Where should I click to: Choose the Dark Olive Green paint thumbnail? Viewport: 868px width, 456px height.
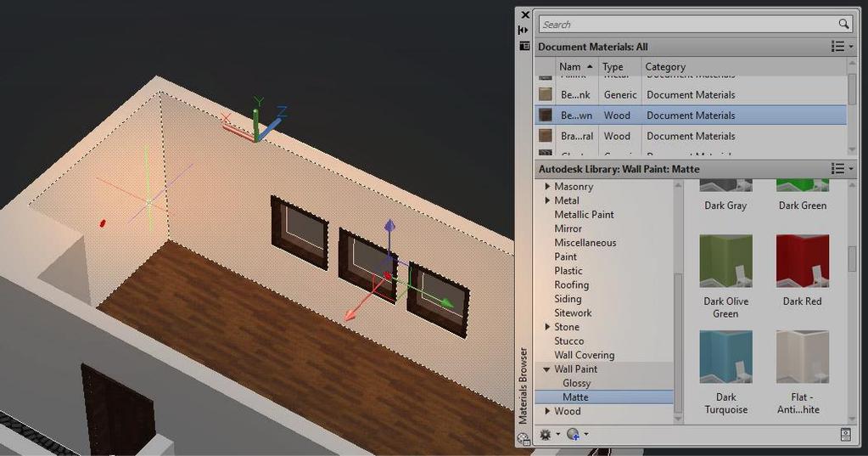click(725, 261)
